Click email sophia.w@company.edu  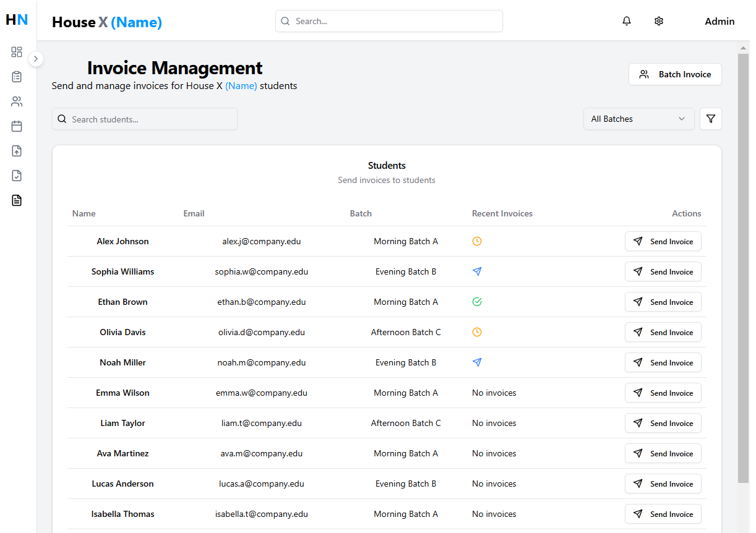tap(262, 271)
